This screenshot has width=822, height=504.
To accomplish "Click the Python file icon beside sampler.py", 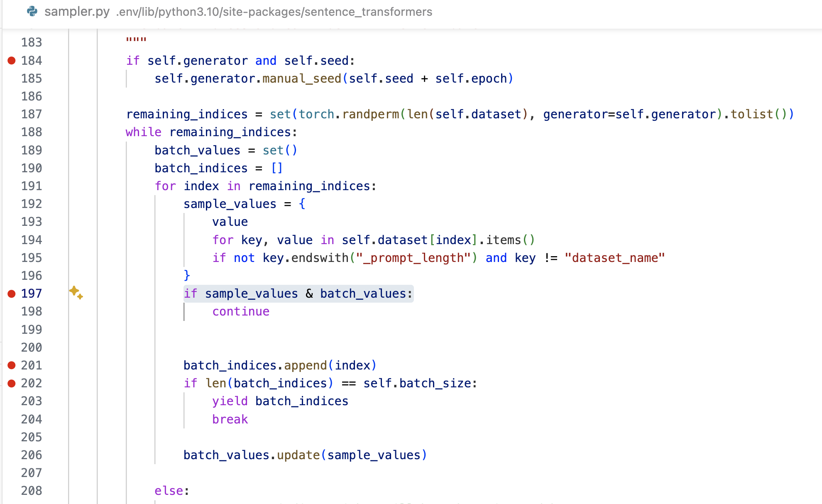I will pos(32,11).
